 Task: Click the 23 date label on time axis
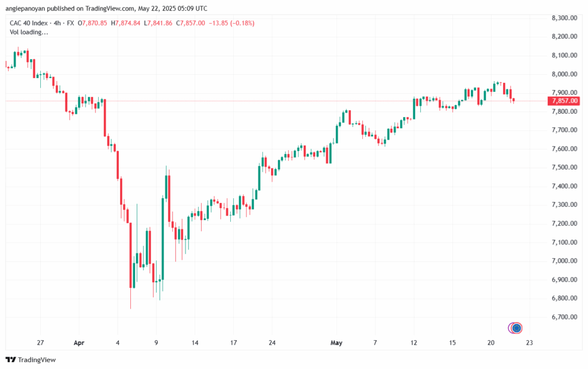pos(529,343)
